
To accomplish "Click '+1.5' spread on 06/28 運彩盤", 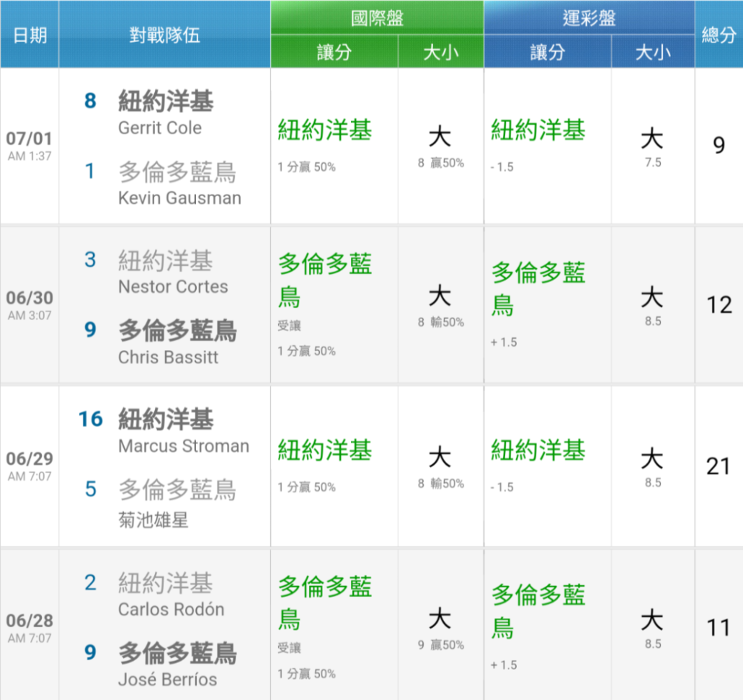I will (x=504, y=665).
